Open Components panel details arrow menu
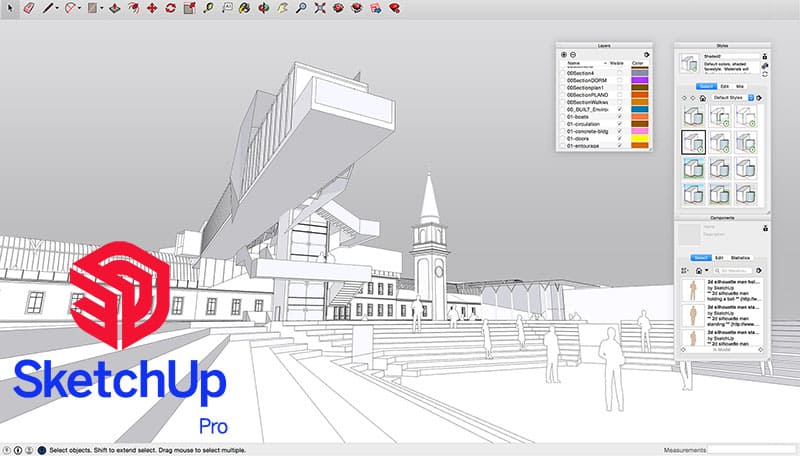Image resolution: width=800 pixels, height=456 pixels. click(759, 270)
